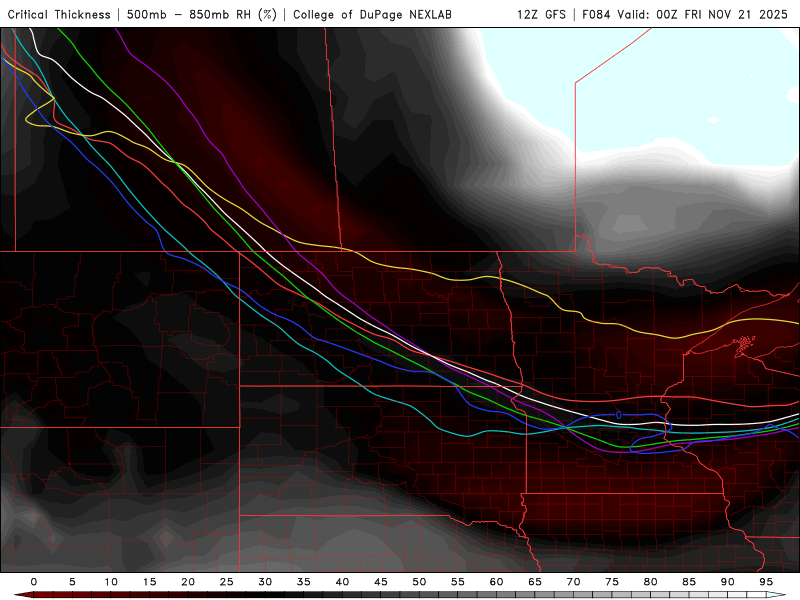Click the "0" value on the color scale
800x600 pixels.
pos(34,582)
